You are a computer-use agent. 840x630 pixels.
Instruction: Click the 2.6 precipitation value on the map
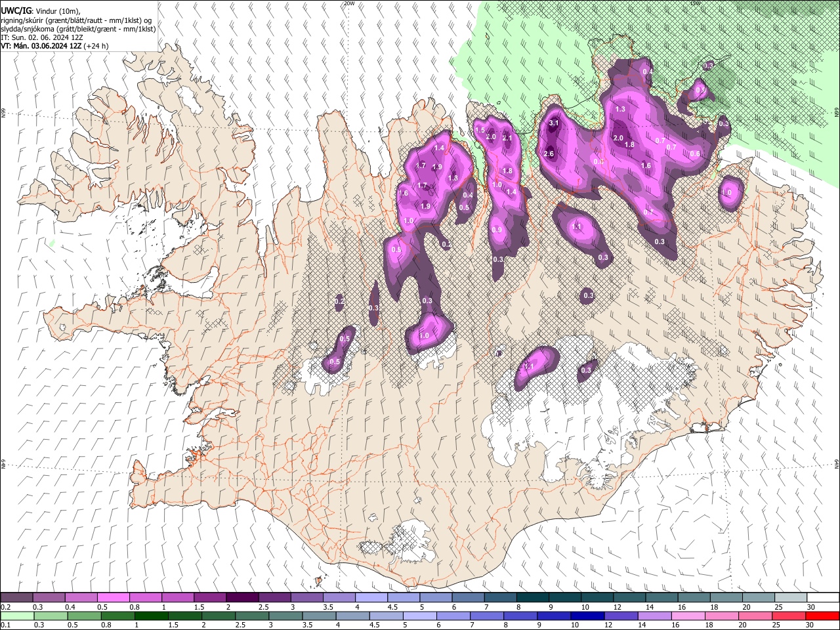[549, 154]
